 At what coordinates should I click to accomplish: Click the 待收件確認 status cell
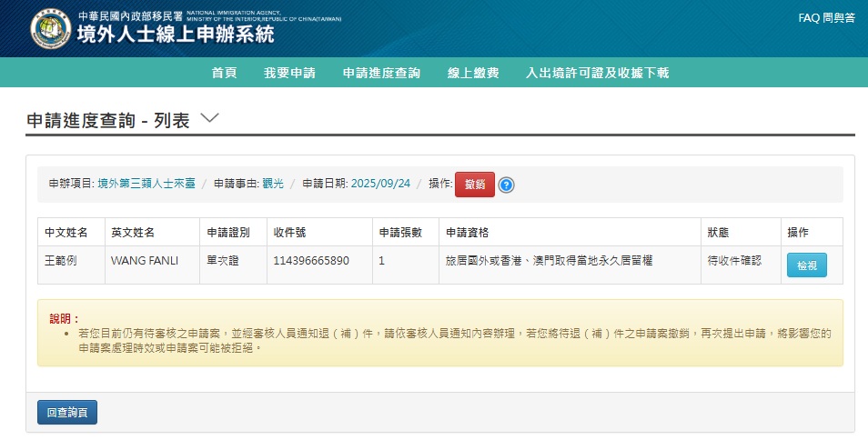pos(737,261)
